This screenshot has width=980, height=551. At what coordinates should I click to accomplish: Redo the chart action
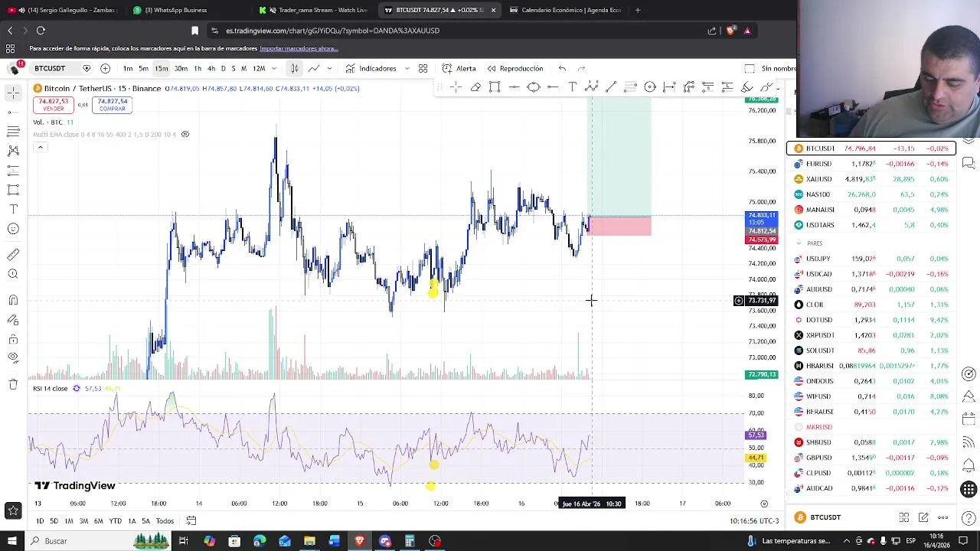point(582,69)
